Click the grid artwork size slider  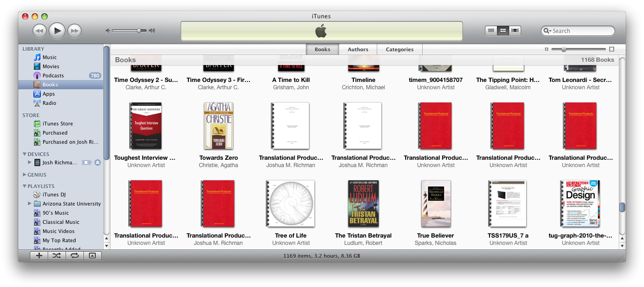[x=578, y=49]
